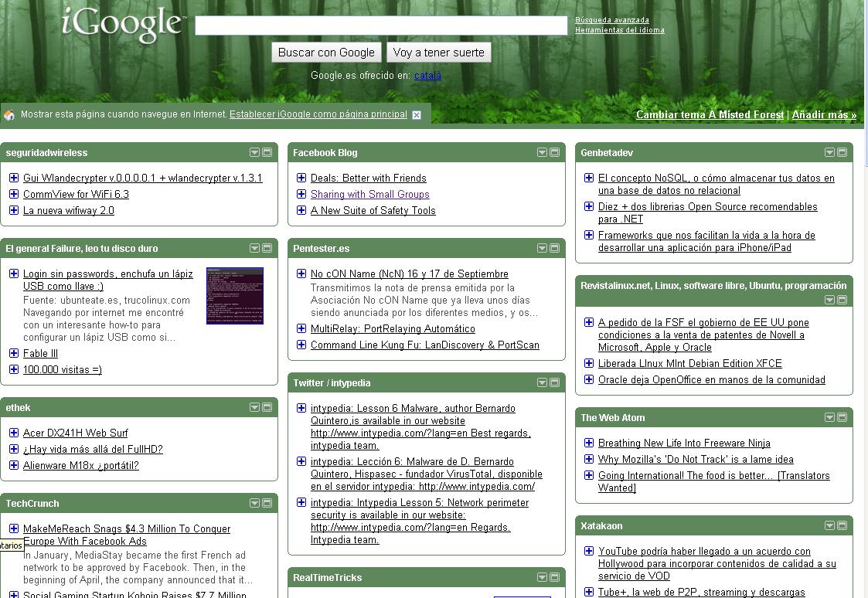Open 'YouTube podría haber llegado a un acuerdo' link

click(717, 563)
